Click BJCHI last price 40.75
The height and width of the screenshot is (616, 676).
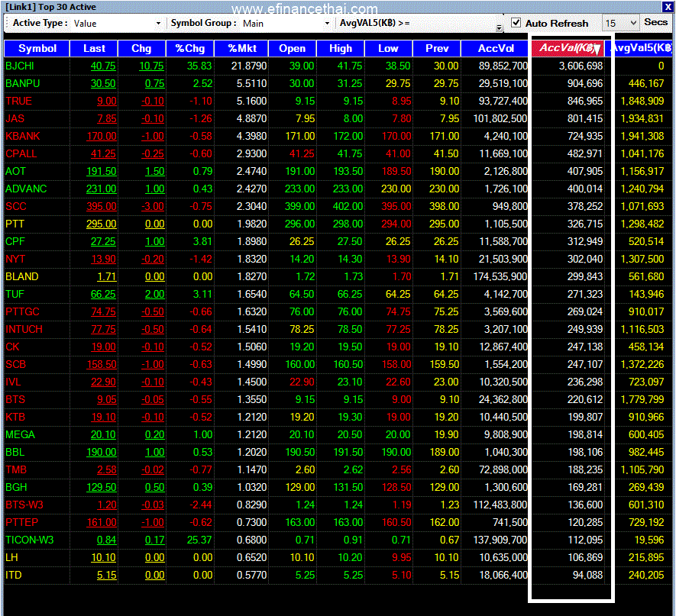click(x=103, y=66)
